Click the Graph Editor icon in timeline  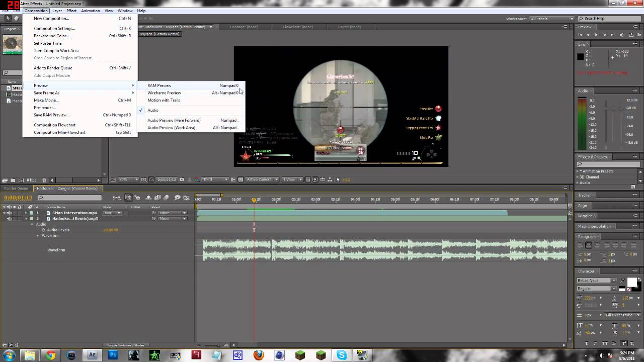pos(187,198)
